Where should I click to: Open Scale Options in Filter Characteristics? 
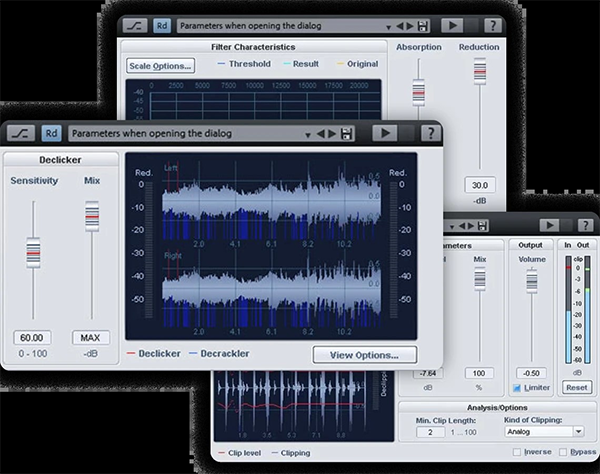160,66
